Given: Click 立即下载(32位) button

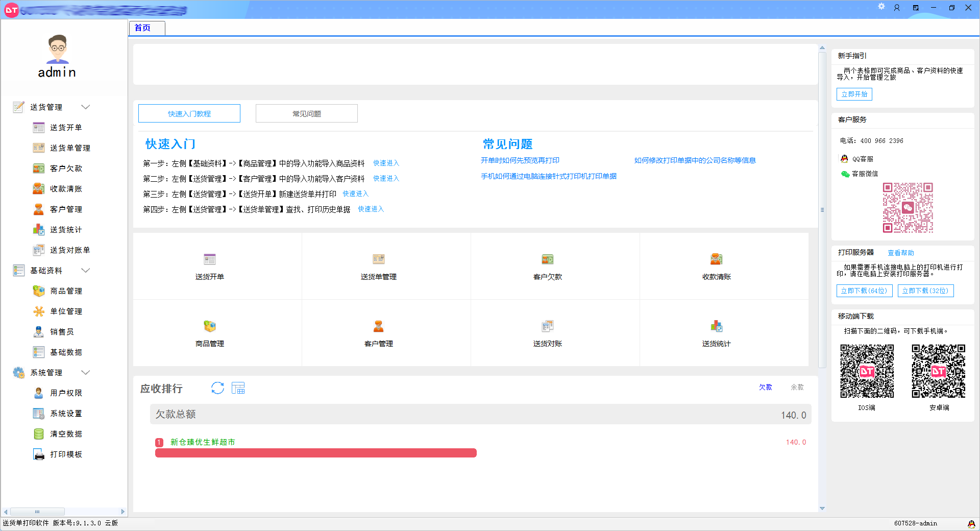Looking at the screenshot, I should click(926, 291).
